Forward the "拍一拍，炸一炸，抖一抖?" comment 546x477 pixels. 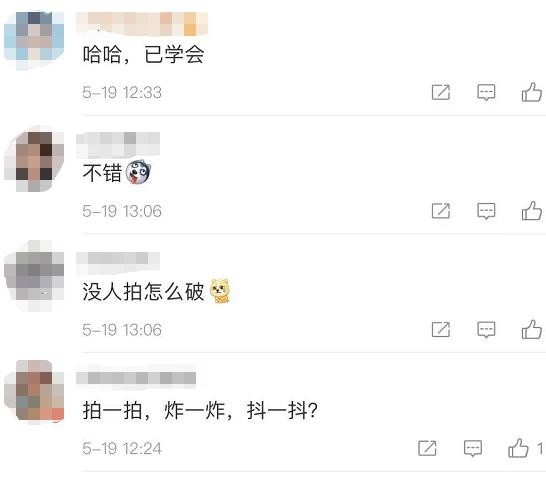coord(427,448)
